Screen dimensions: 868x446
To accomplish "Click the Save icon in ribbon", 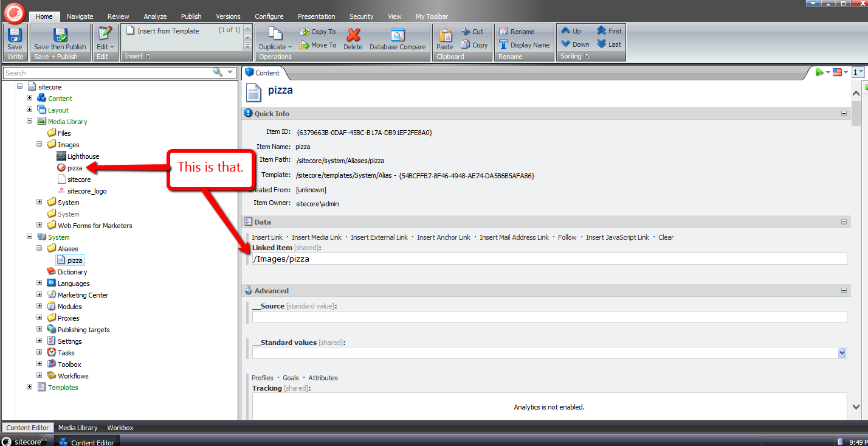I will coord(15,35).
